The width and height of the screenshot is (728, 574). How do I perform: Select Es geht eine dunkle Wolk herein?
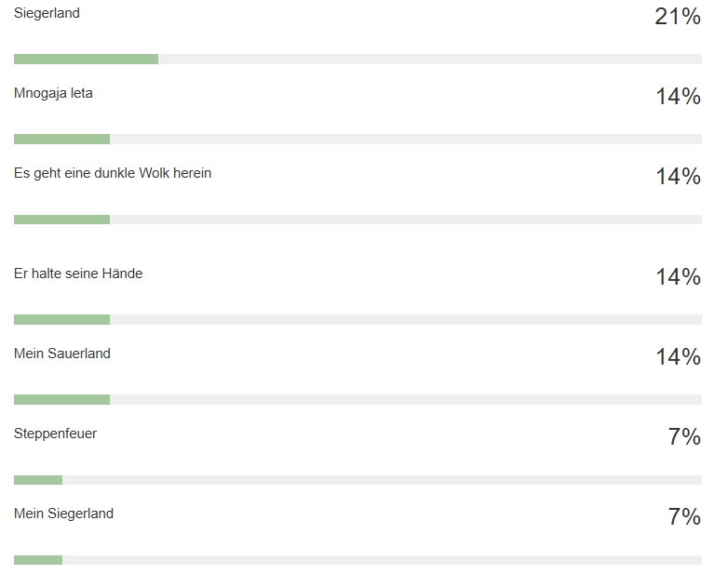point(113,173)
